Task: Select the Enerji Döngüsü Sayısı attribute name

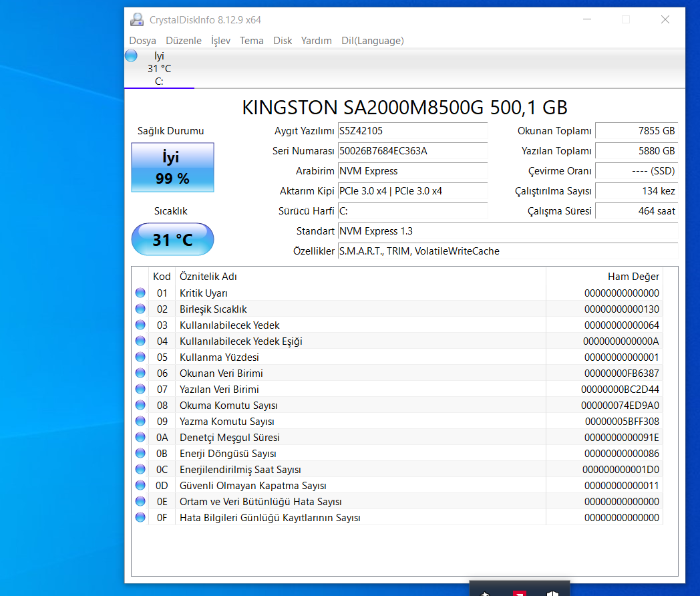Action: pyautogui.click(x=228, y=454)
